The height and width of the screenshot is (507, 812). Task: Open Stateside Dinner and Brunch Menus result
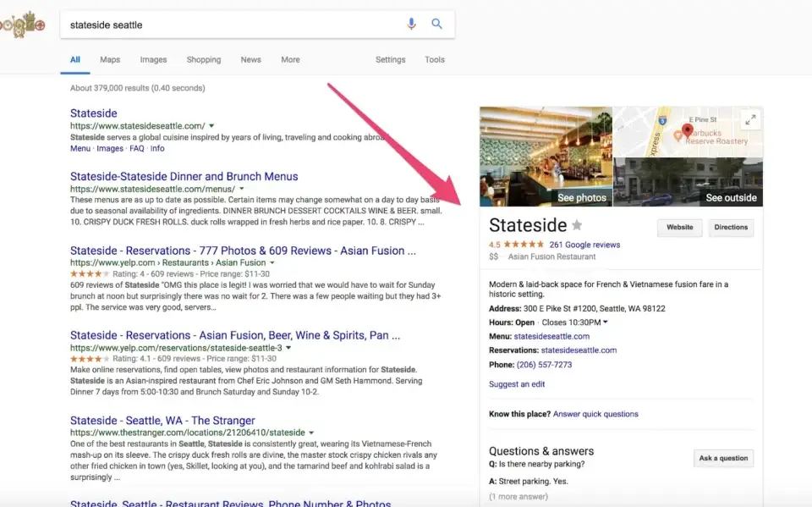pos(184,176)
